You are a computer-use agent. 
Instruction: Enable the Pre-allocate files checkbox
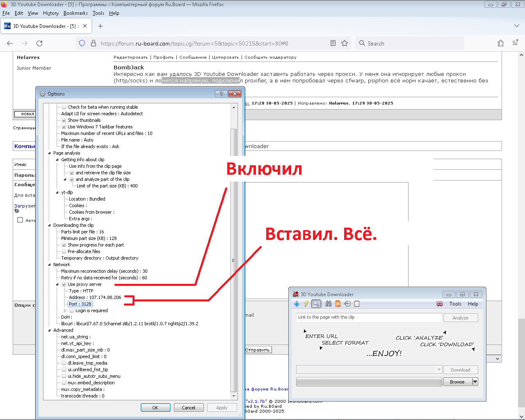[x=64, y=251]
